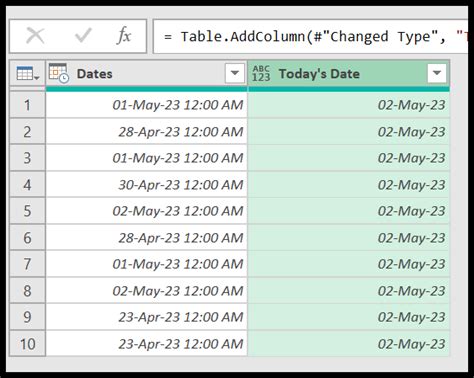Select row number 1
The height and width of the screenshot is (378, 474).
tap(27, 105)
